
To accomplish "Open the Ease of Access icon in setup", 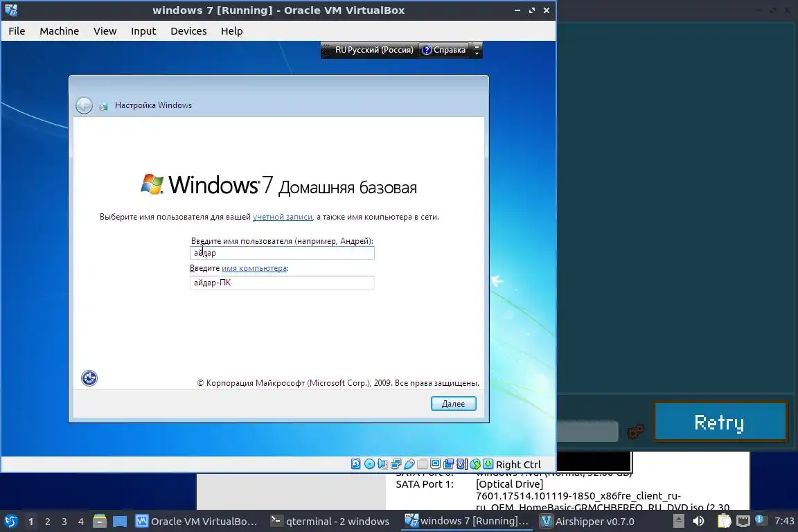I will [89, 378].
